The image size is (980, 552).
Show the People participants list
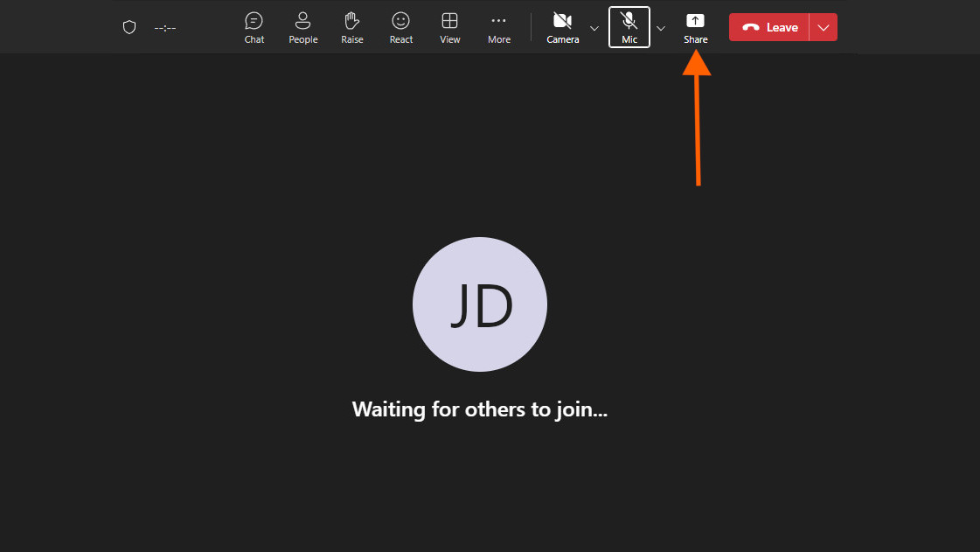302,27
